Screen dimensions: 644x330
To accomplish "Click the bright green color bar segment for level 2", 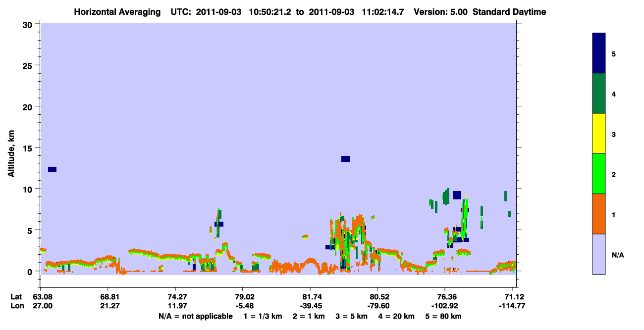I will [599, 174].
